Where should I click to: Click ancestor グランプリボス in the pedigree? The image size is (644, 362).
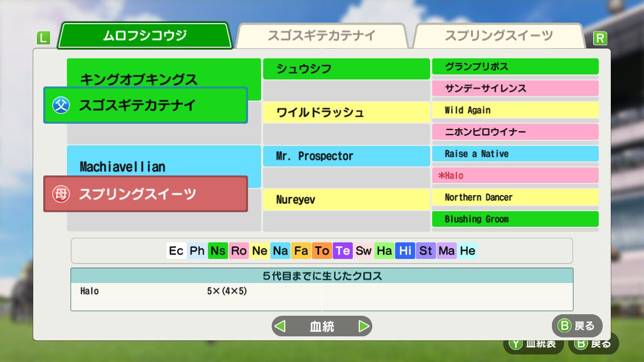pyautogui.click(x=515, y=66)
